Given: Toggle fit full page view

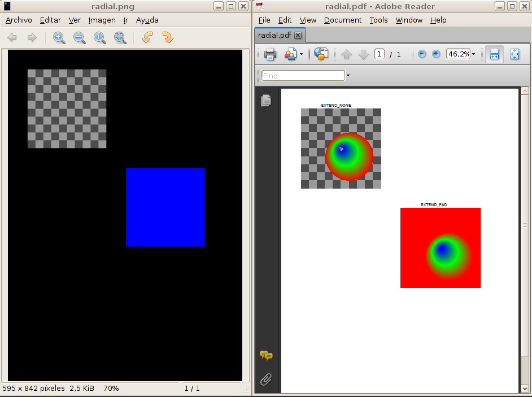Looking at the screenshot, I should (514, 54).
